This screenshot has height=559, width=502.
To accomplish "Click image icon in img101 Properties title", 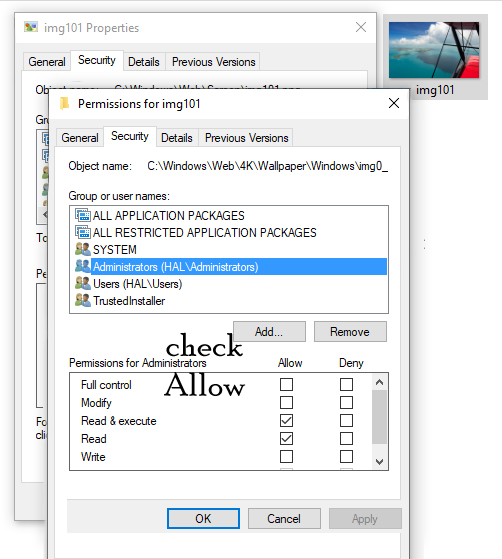I will [x=31, y=27].
